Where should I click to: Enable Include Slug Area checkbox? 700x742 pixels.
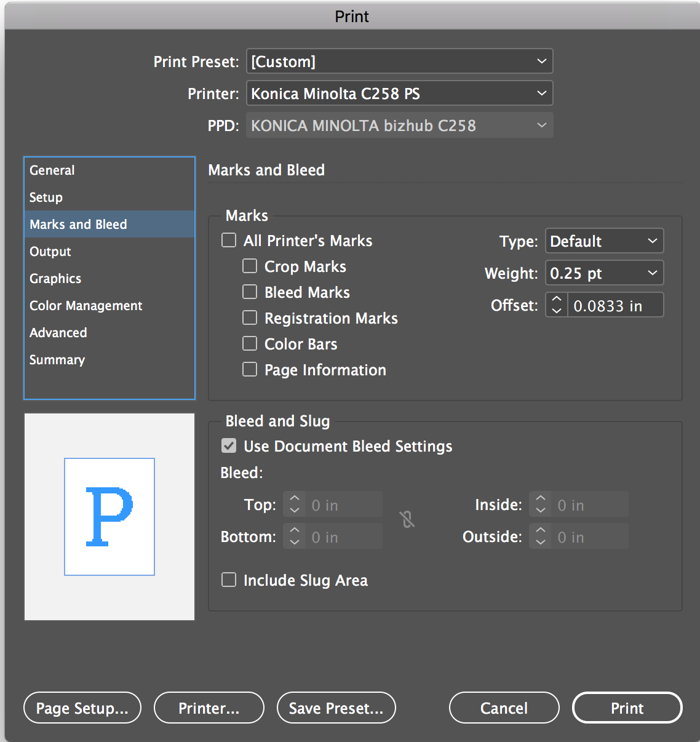point(229,580)
